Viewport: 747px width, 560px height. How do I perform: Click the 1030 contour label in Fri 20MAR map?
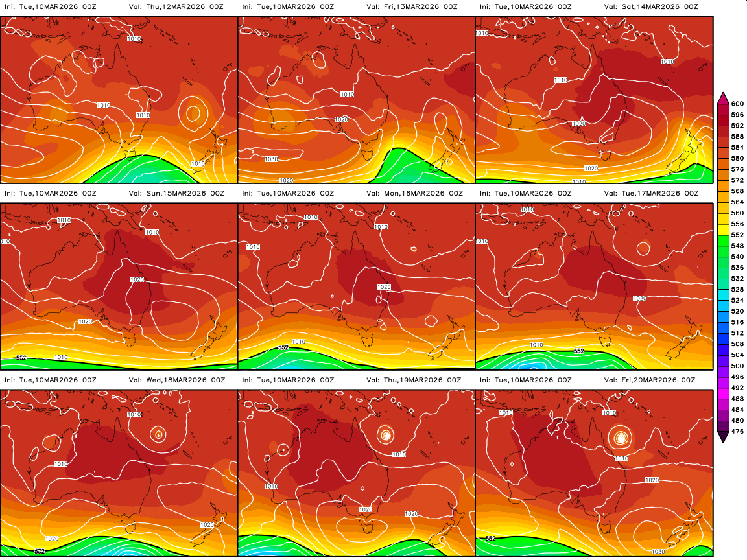(658, 551)
